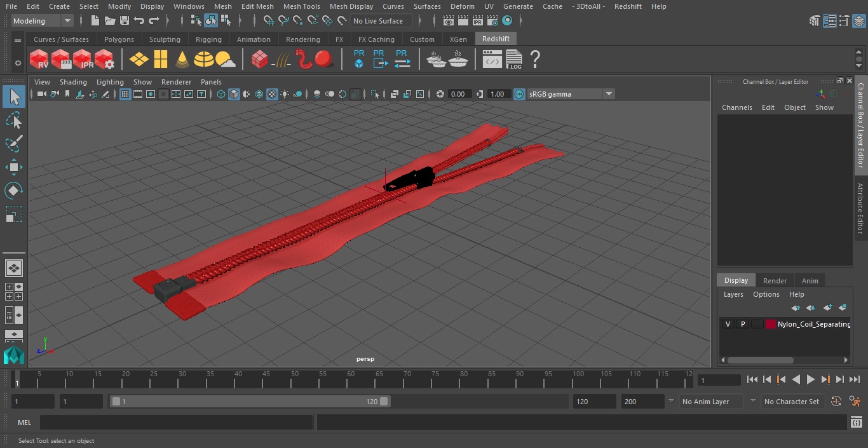Save the current scene with the floppy icon
This screenshot has height=448, width=868.
point(125,21)
